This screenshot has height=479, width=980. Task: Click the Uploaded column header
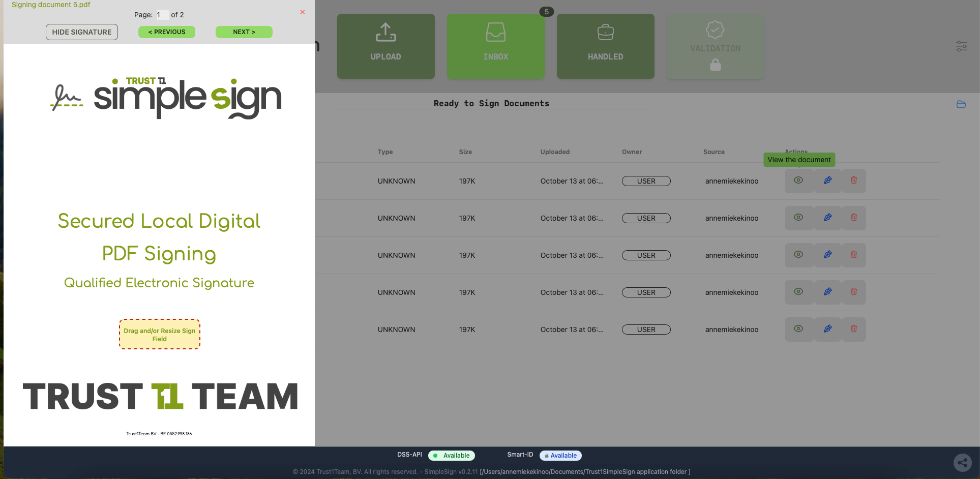point(555,152)
